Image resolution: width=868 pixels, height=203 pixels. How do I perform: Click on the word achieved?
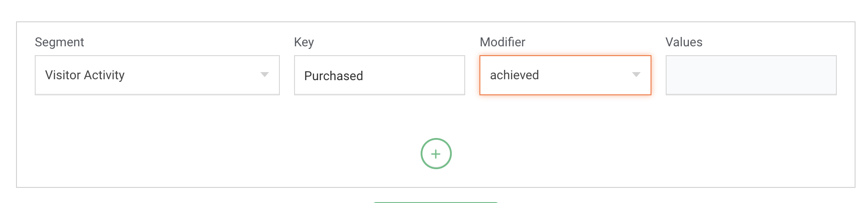pos(514,75)
